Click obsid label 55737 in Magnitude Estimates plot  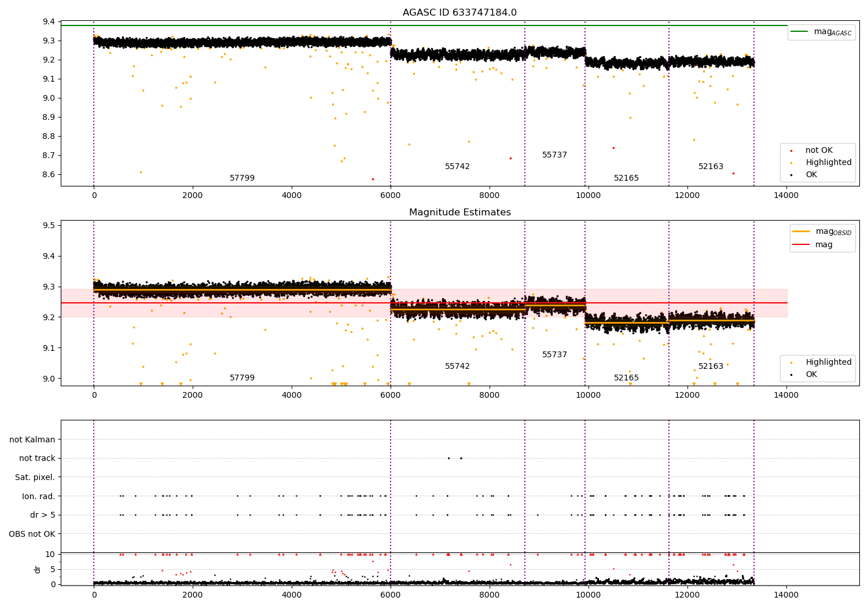coord(554,354)
